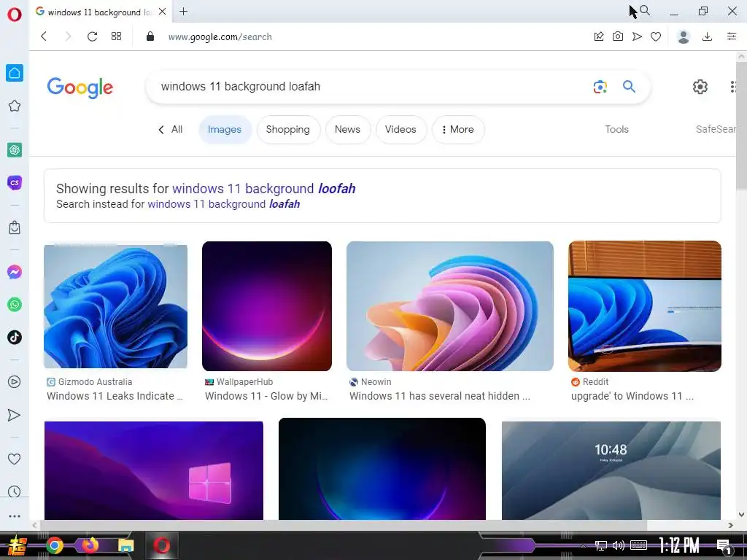Open WhatsApp in Opera sidebar
This screenshot has width=747, height=560.
click(x=15, y=305)
